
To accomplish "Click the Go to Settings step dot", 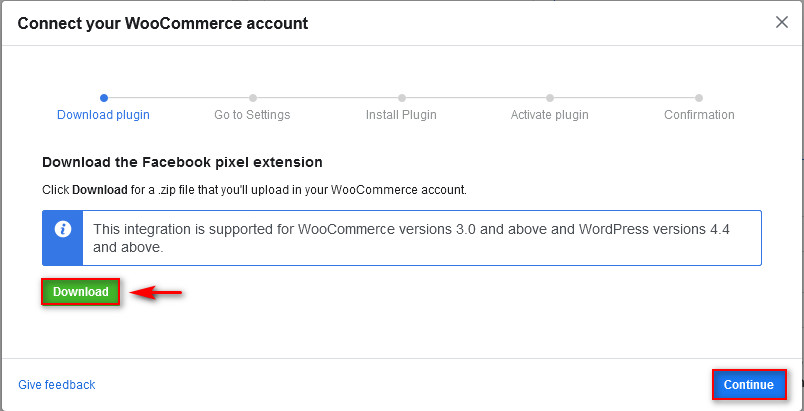I will click(253, 98).
